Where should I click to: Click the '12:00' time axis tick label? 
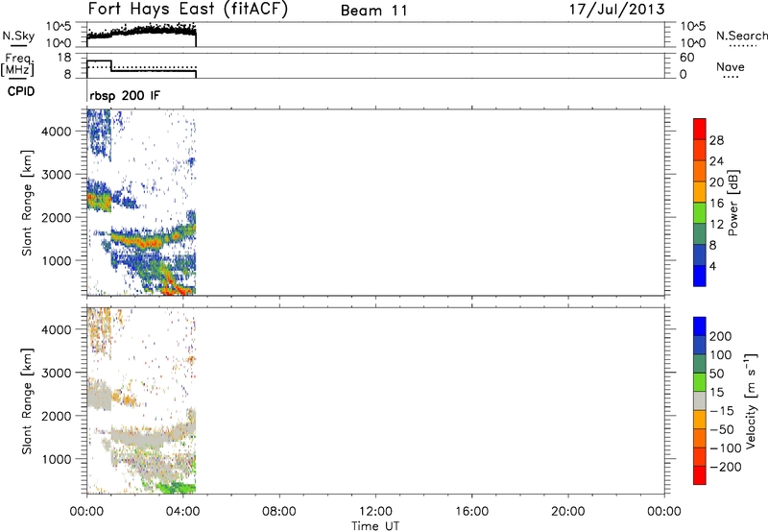[375, 512]
